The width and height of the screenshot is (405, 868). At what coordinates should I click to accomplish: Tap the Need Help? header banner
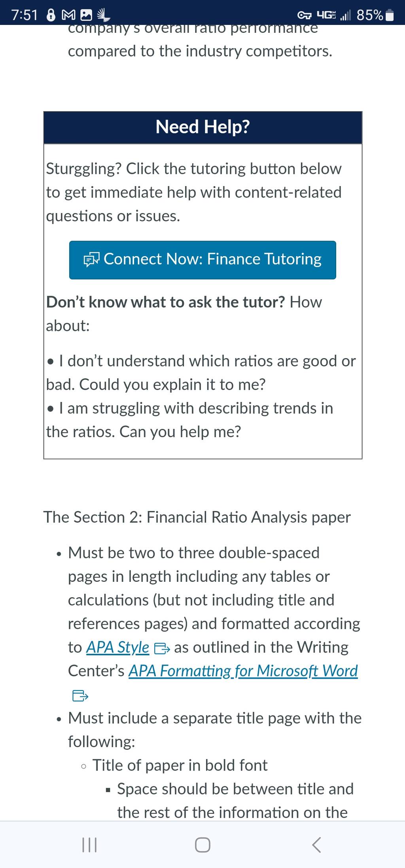click(x=202, y=127)
